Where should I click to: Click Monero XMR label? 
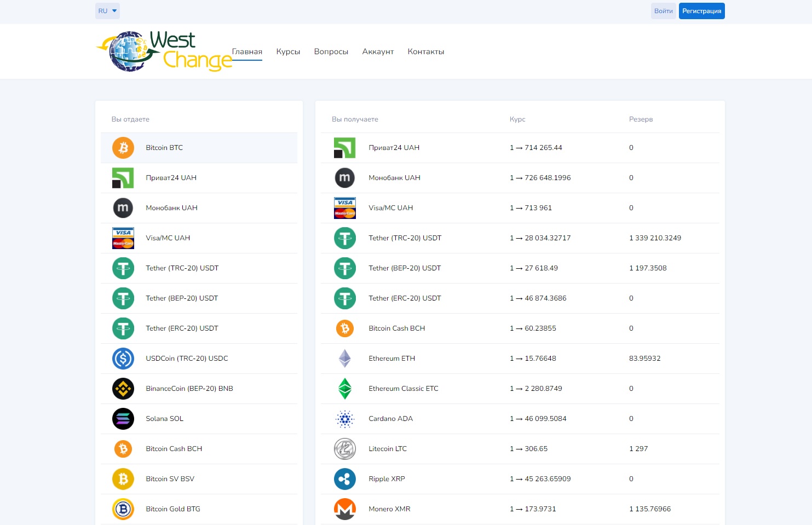coord(389,509)
